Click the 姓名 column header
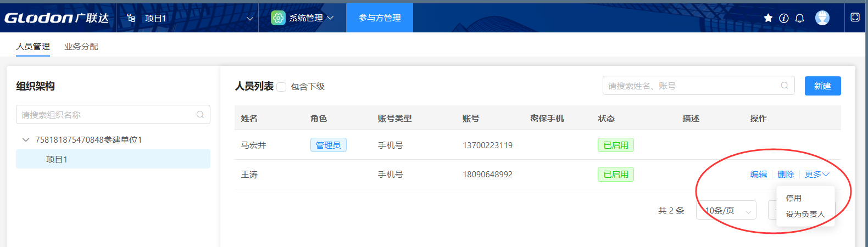 [249, 118]
